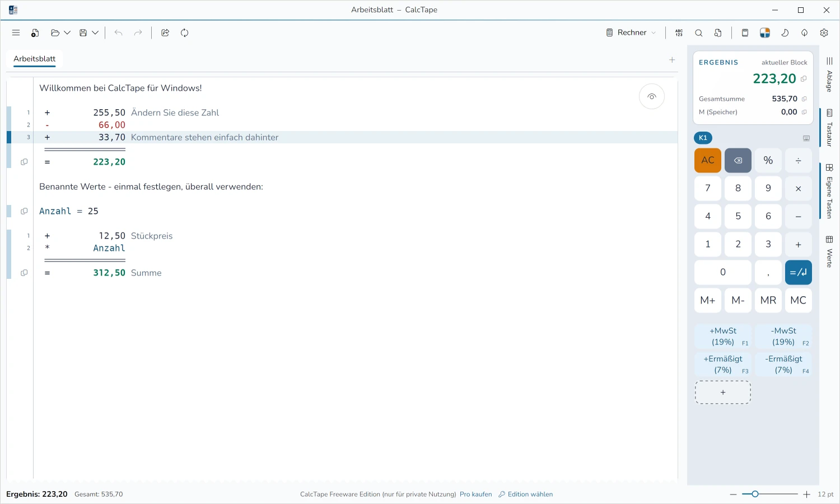The width and height of the screenshot is (840, 504).
Task: Click the document search icon
Action: click(718, 33)
